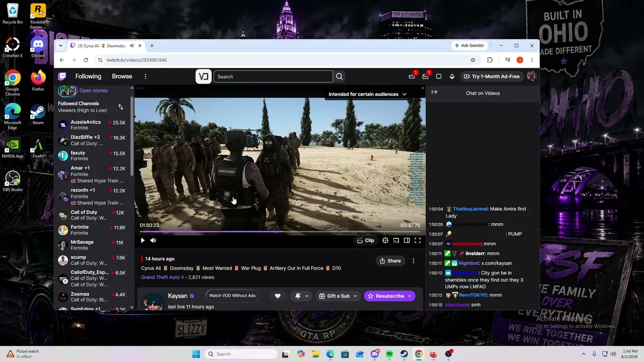Open Discord in the taskbar
644x362 pixels.
coord(375,354)
